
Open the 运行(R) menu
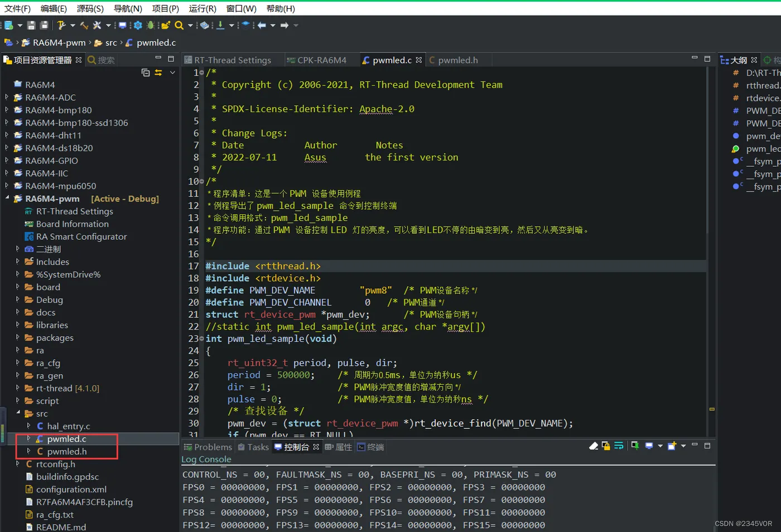(x=203, y=8)
